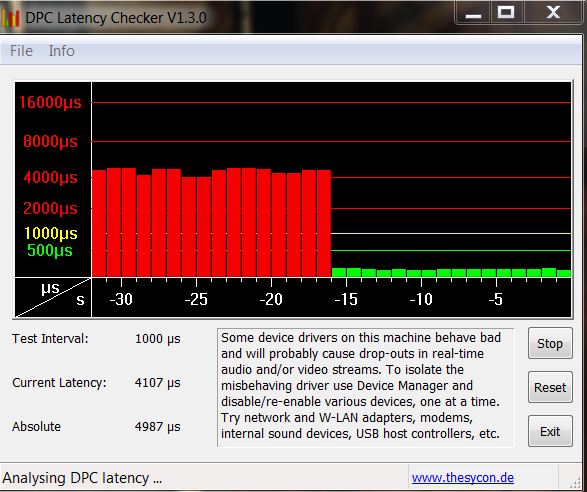This screenshot has height=492, width=587.
Task: Minimize the DPC Latency Checker window
Action: [x=473, y=13]
